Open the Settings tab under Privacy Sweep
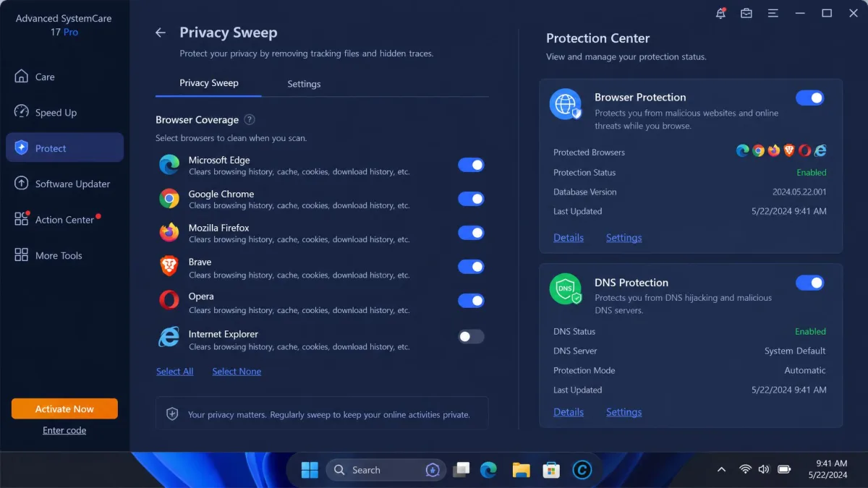This screenshot has height=488, width=868. (x=304, y=84)
